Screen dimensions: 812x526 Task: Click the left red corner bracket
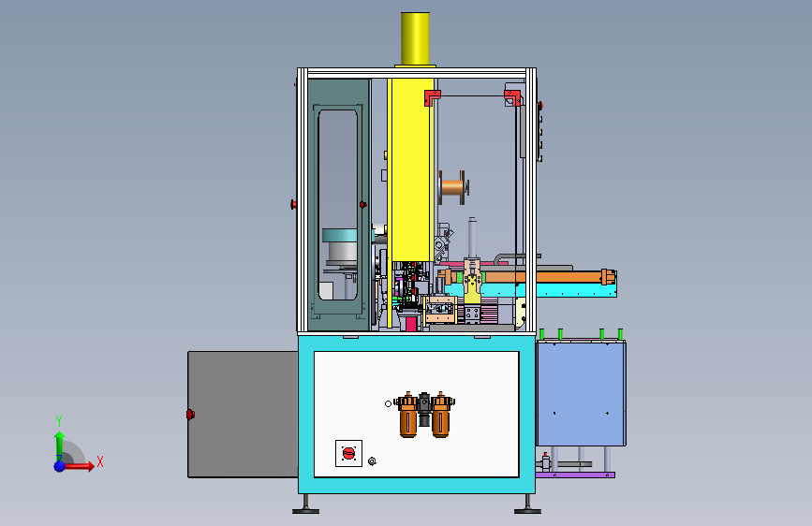432,96
